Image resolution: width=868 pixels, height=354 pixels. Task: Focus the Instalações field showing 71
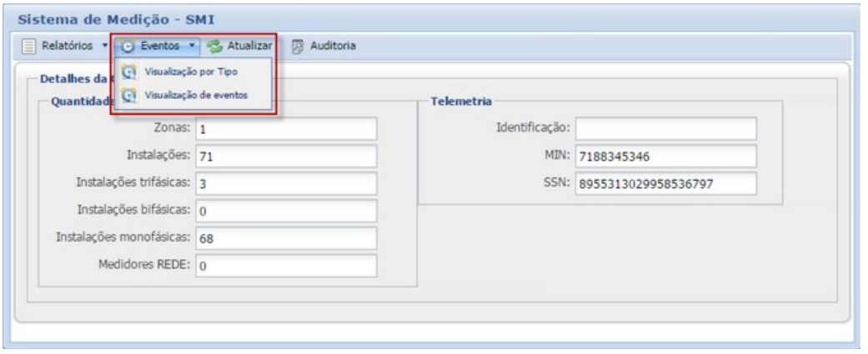pyautogui.click(x=286, y=156)
